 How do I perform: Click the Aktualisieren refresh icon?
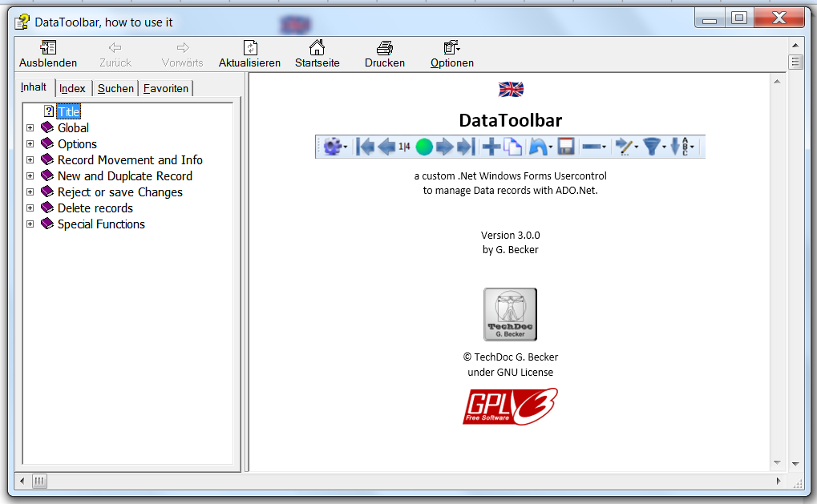[x=250, y=48]
